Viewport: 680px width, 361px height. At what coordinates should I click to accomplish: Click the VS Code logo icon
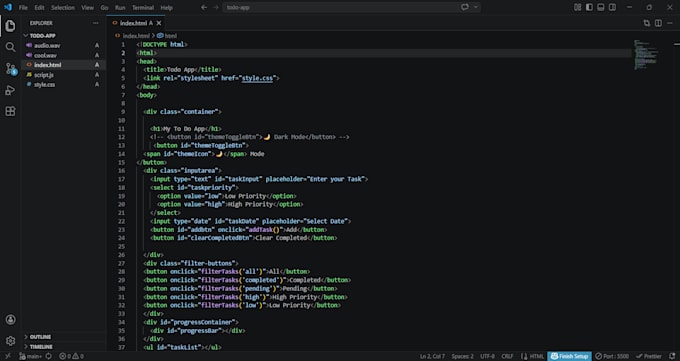pyautogui.click(x=8, y=7)
